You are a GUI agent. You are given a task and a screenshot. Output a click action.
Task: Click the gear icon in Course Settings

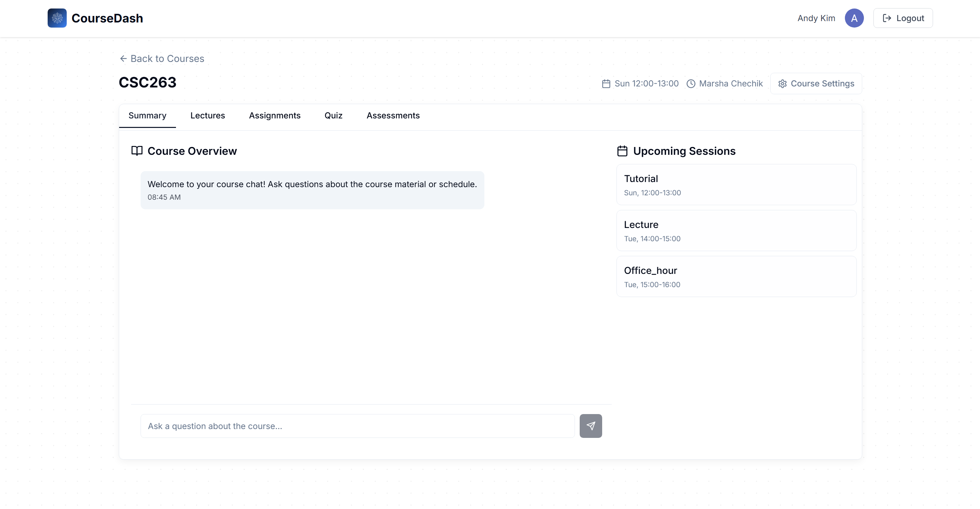click(782, 84)
